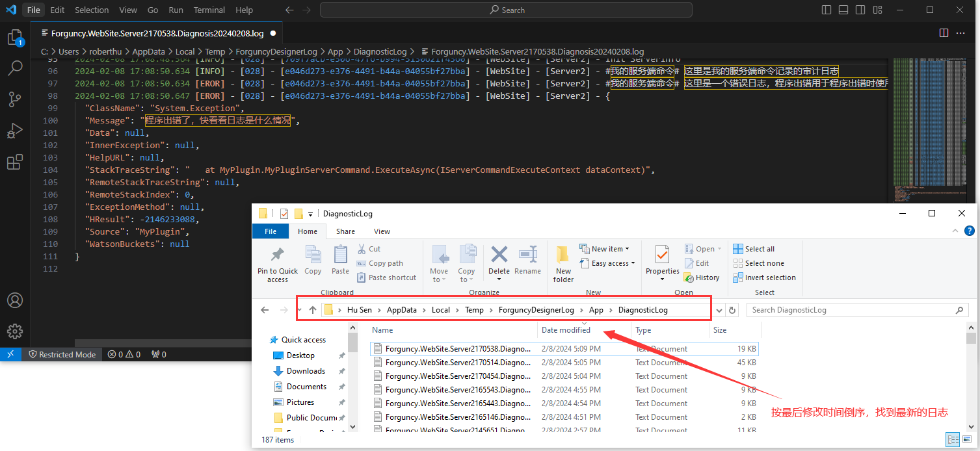Open Move to dropdown

[x=439, y=264]
